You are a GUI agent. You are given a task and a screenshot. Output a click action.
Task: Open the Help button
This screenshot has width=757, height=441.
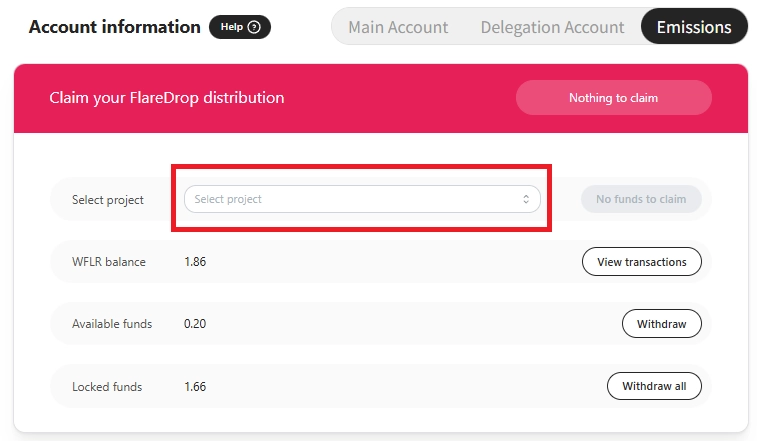point(240,27)
